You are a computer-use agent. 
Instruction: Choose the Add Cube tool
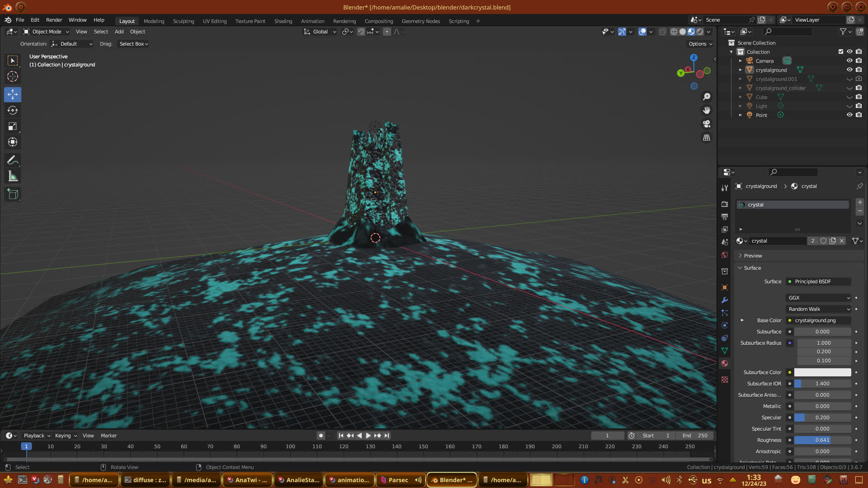pos(13,194)
